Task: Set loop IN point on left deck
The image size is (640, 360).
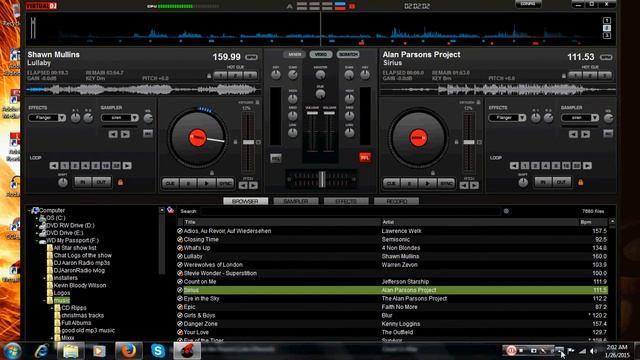Action: [83, 182]
